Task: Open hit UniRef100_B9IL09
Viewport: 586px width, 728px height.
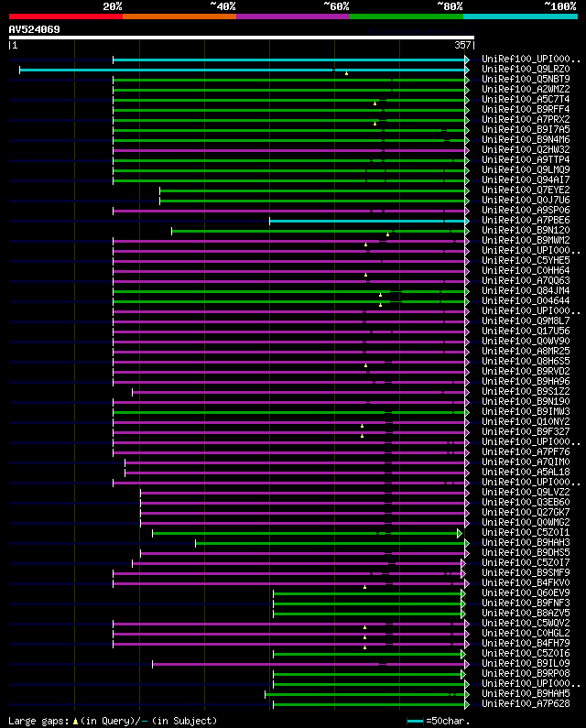Action: (x=526, y=664)
